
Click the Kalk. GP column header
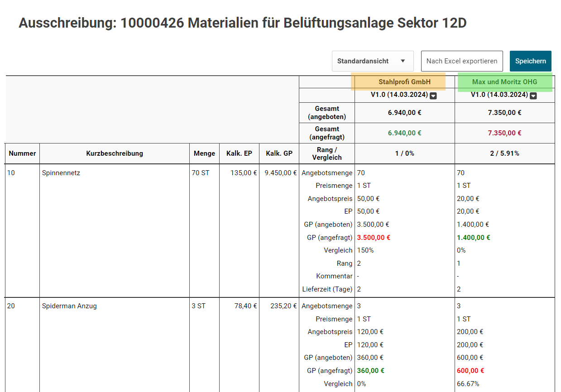[x=279, y=153]
